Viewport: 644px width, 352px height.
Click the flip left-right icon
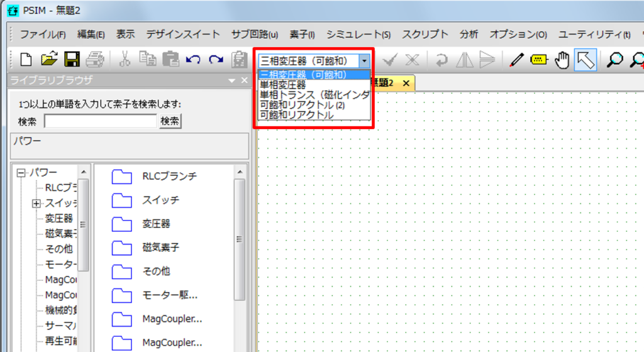pos(465,60)
